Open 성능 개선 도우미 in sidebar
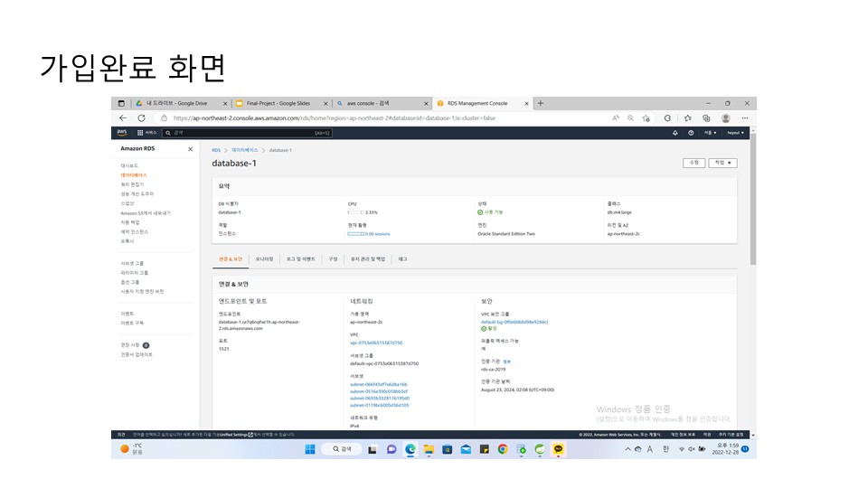The height and width of the screenshot is (488, 868). tap(137, 193)
